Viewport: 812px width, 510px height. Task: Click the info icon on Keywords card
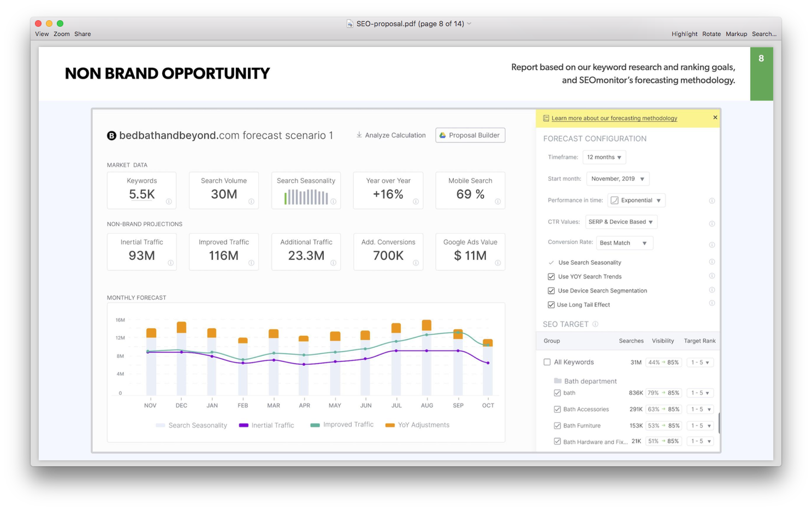point(169,201)
